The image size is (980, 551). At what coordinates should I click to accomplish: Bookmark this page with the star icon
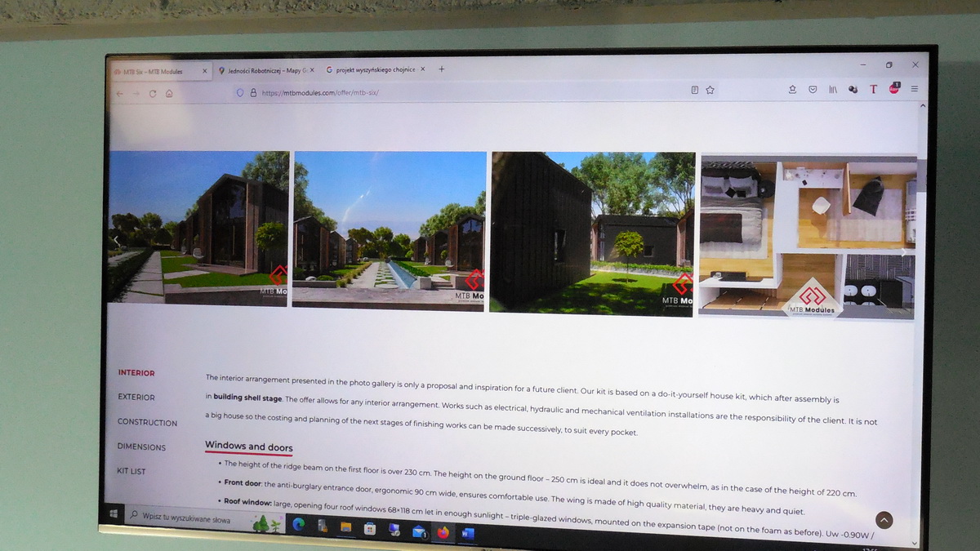coord(710,90)
